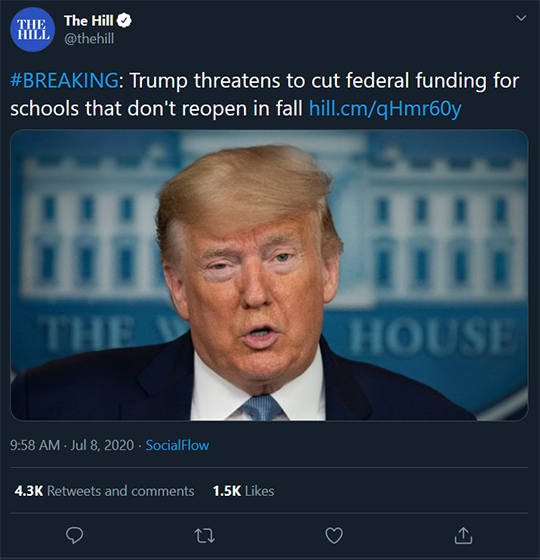The width and height of the screenshot is (540, 560).
Task: Open the #BREAKING hashtag
Action: coord(64,80)
